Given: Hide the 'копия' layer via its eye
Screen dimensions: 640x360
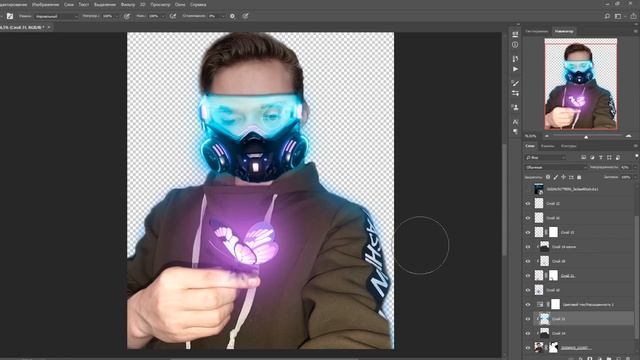Looking at the screenshot, I should tap(528, 247).
